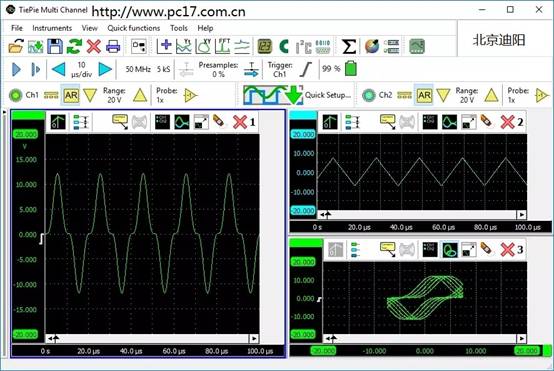
Task: Save with the floppy disk icon
Action: 55,46
